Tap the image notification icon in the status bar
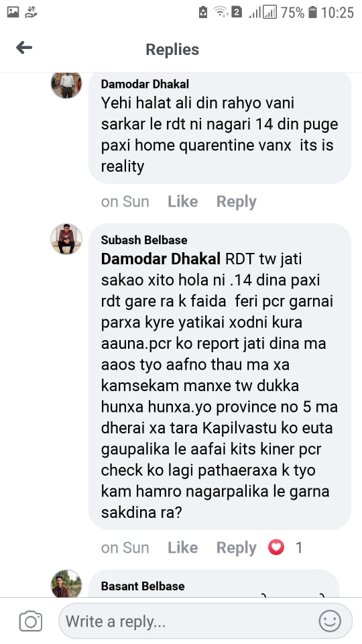The width and height of the screenshot is (362, 644). click(13, 12)
